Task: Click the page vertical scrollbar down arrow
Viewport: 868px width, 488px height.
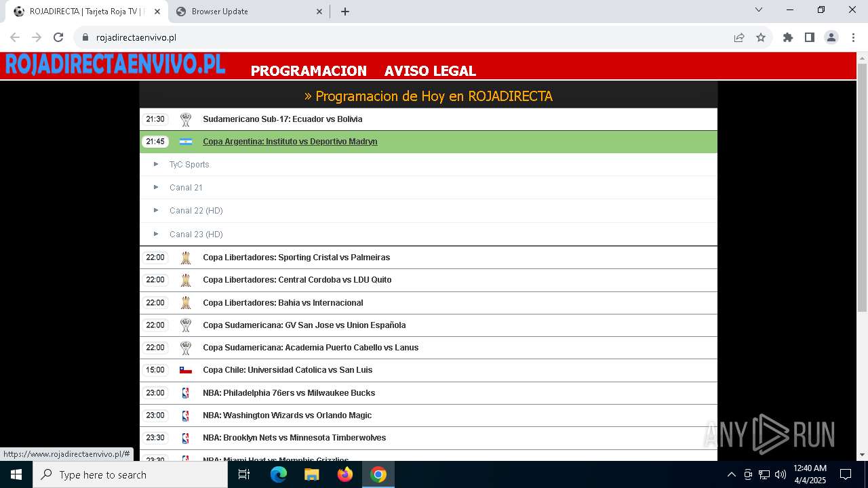Action: pyautogui.click(x=862, y=455)
